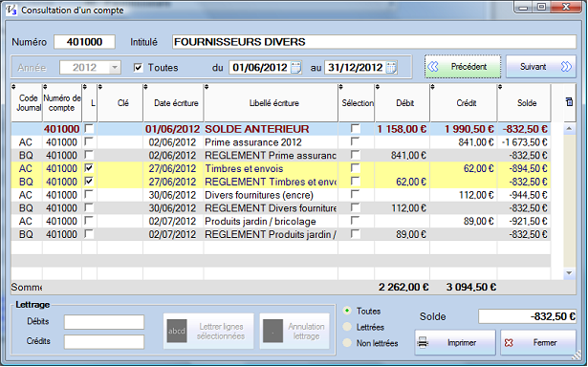The width and height of the screenshot is (588, 367).
Task: Sort using Code Journal header arrow
Action: click(13, 87)
